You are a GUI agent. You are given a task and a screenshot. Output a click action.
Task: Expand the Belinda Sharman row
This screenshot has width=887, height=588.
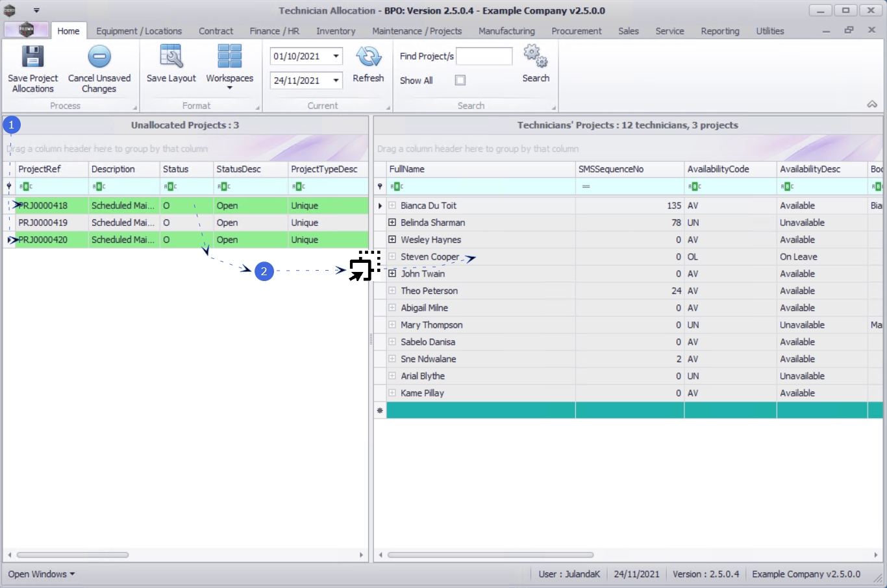pos(392,223)
